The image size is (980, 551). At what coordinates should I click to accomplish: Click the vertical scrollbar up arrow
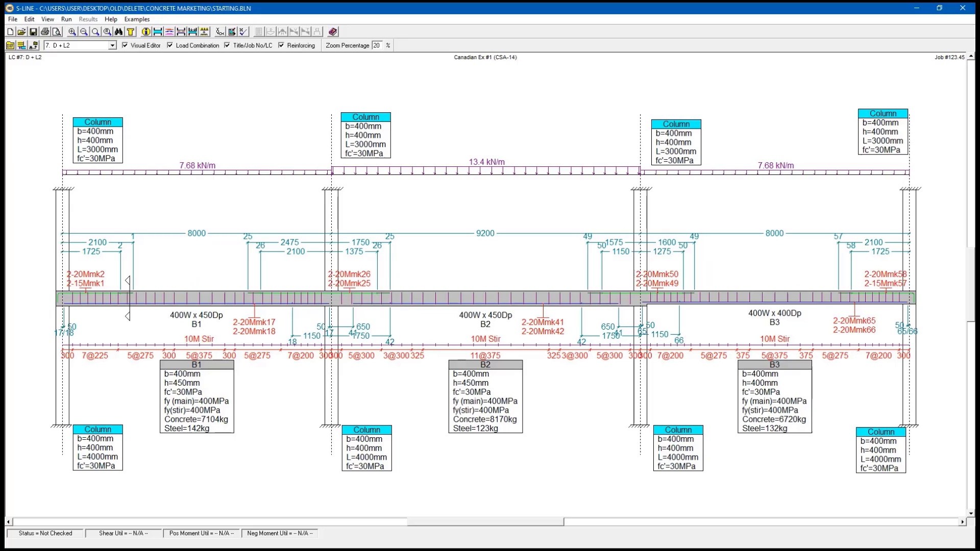pyautogui.click(x=971, y=56)
